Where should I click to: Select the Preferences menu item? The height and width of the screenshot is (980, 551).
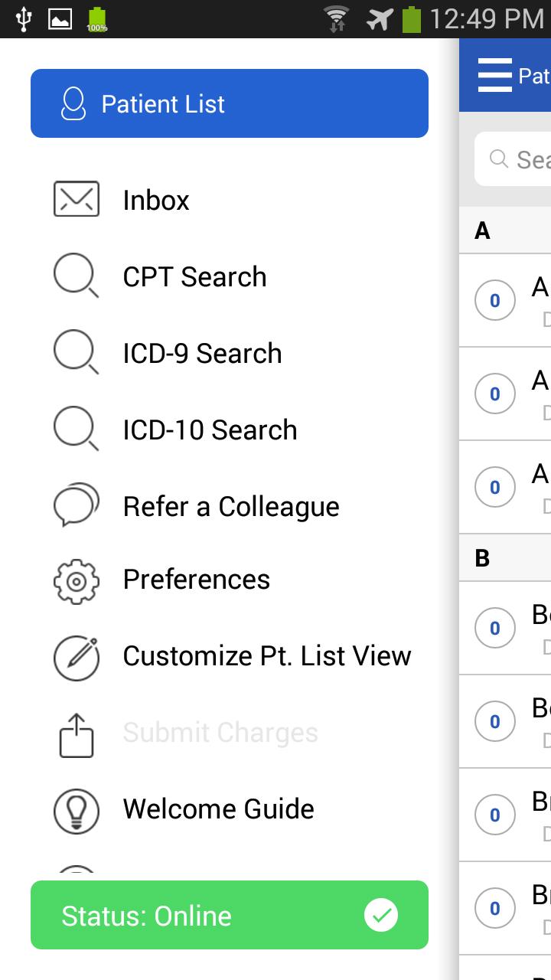(x=197, y=580)
